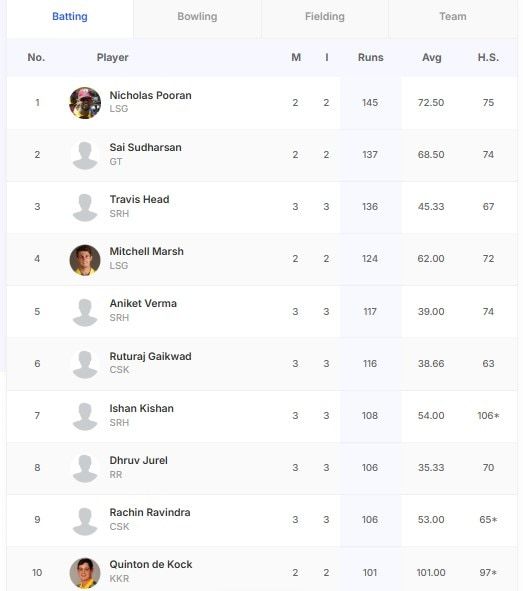
Task: Sort by the H.S. column header
Action: (488, 57)
